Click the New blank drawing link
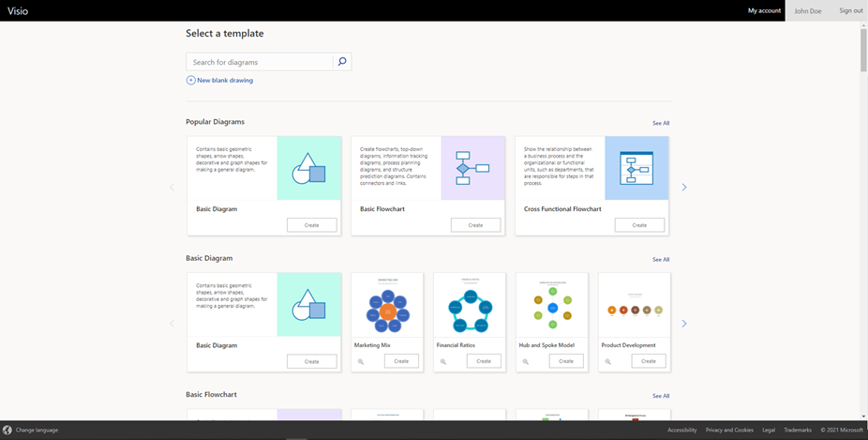 pos(225,81)
